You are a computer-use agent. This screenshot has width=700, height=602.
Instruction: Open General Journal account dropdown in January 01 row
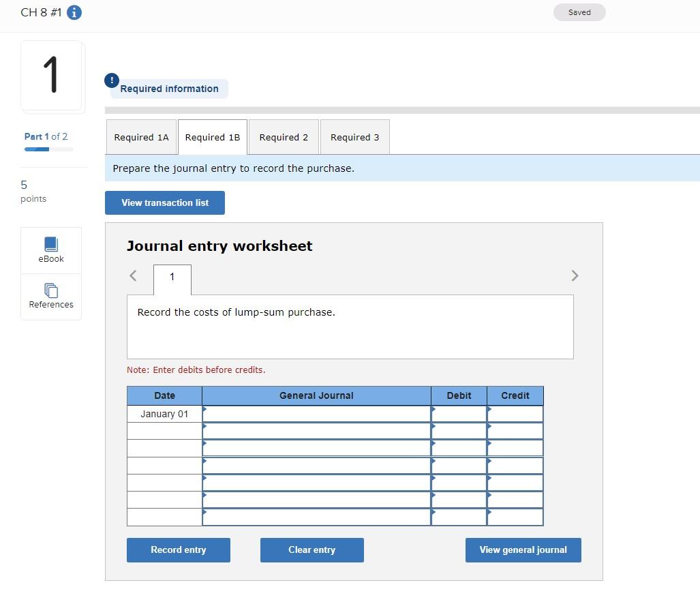tap(316, 414)
